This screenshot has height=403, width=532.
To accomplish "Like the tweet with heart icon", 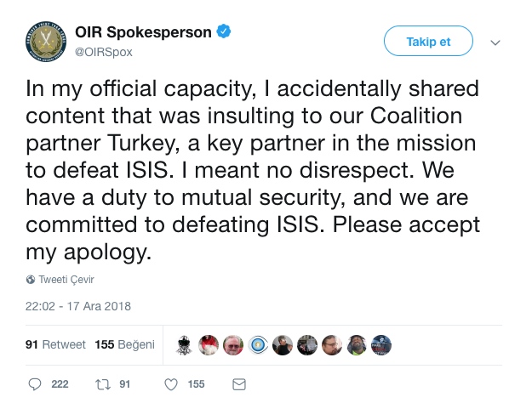I will (171, 384).
